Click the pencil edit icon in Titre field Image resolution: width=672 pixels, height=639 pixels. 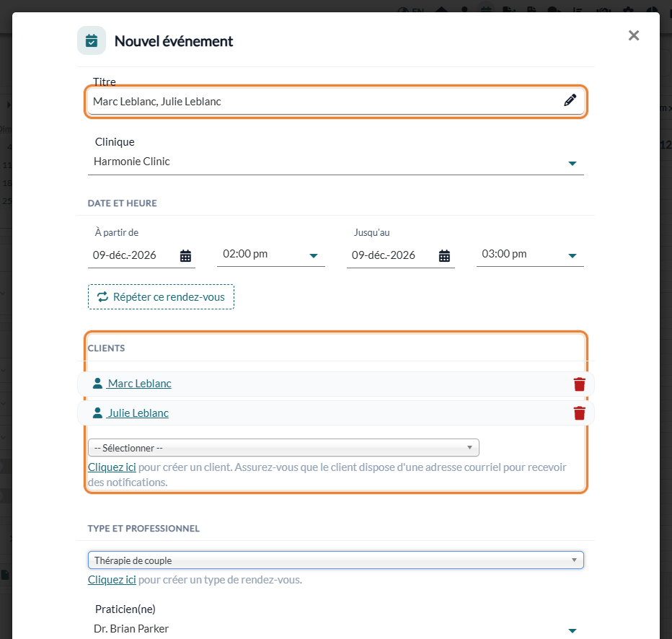(570, 100)
